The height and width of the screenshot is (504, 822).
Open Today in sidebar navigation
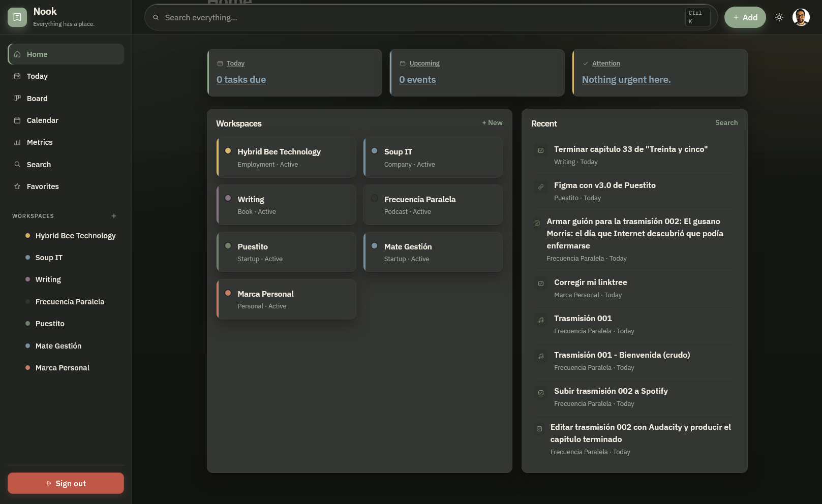point(66,76)
